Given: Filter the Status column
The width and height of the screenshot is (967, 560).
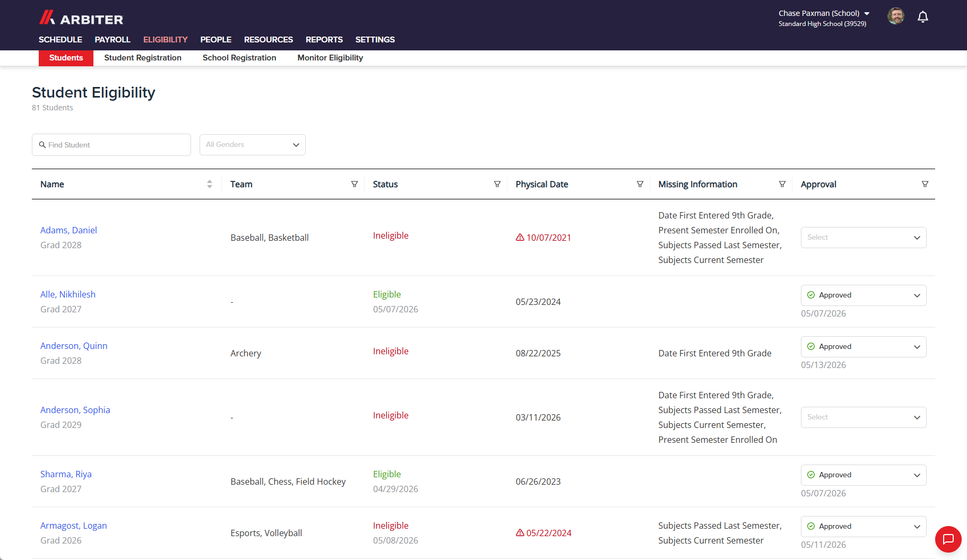Looking at the screenshot, I should coord(497,184).
